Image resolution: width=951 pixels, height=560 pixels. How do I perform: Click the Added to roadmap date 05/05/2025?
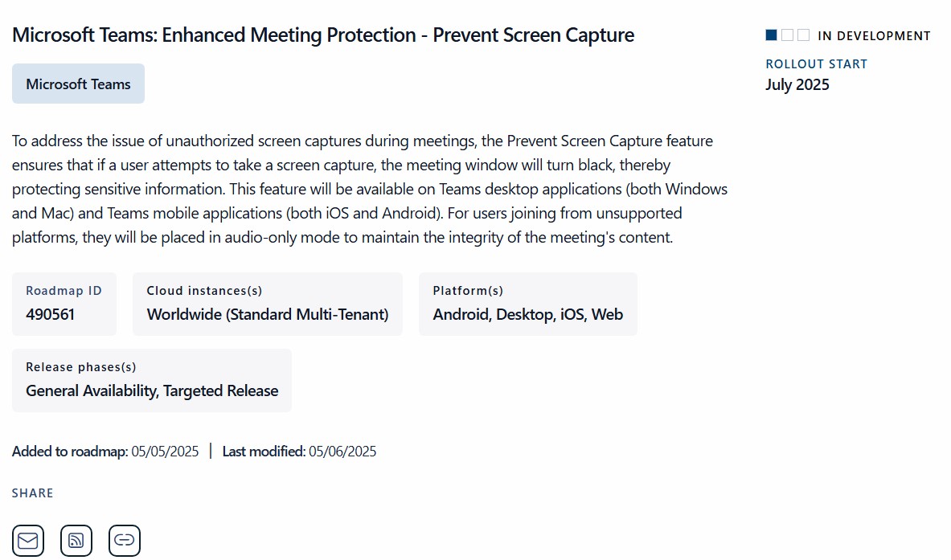pos(165,452)
